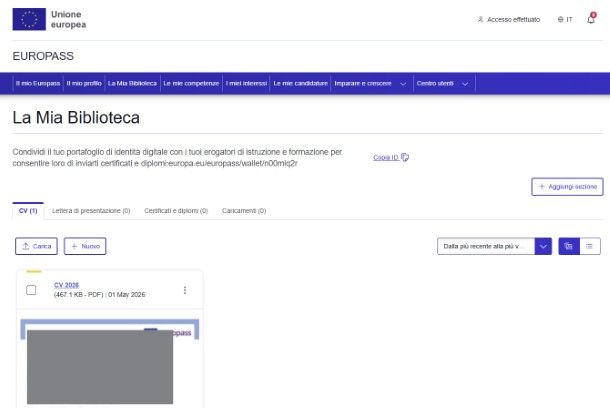Click the Carica upload button

point(37,246)
